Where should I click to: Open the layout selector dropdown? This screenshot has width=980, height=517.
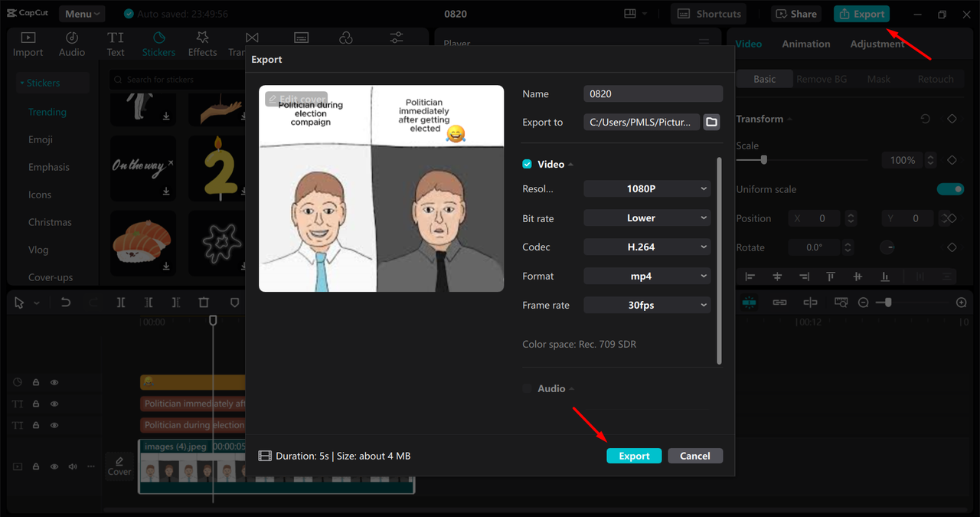pos(635,14)
